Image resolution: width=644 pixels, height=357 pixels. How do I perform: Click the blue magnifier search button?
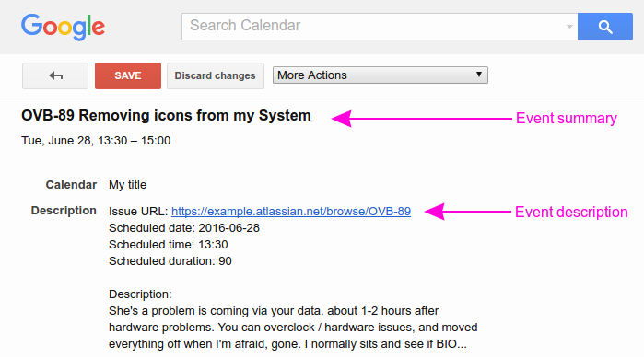[605, 27]
